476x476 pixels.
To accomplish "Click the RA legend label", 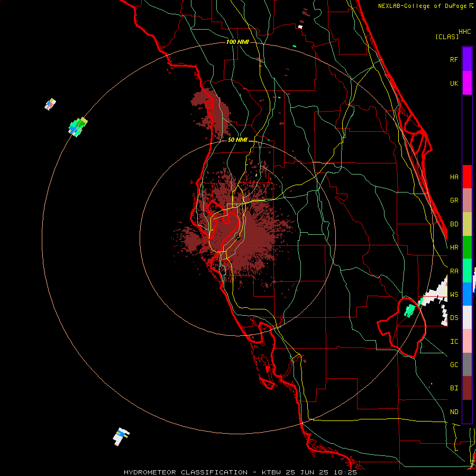I will [x=454, y=271].
